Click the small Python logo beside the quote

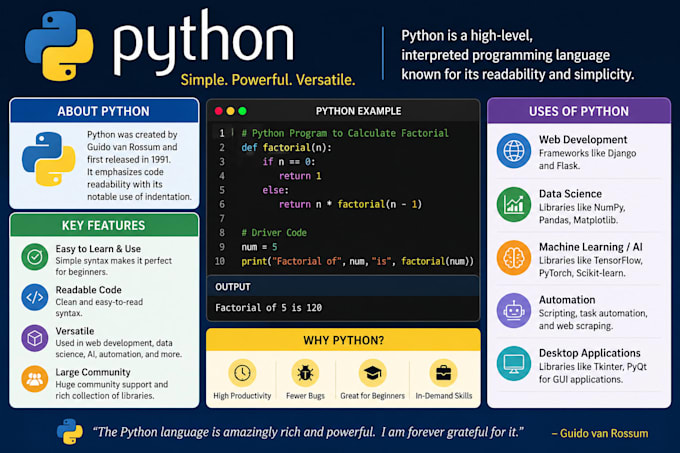(x=69, y=431)
